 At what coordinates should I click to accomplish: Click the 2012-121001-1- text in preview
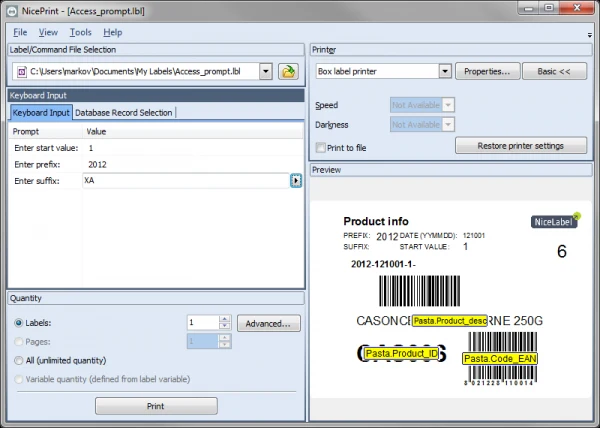383,264
